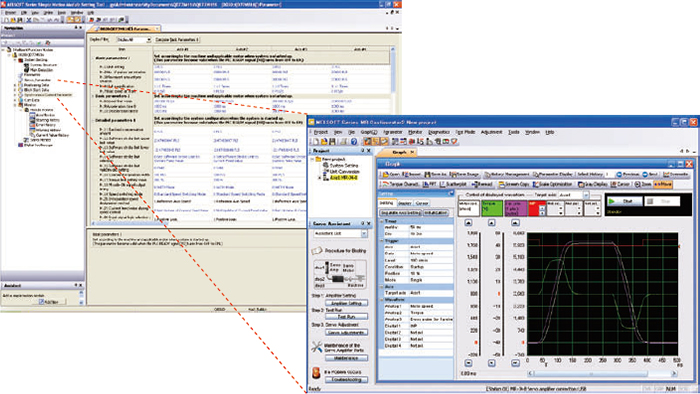Switch to the Display settings tab

coord(404,203)
